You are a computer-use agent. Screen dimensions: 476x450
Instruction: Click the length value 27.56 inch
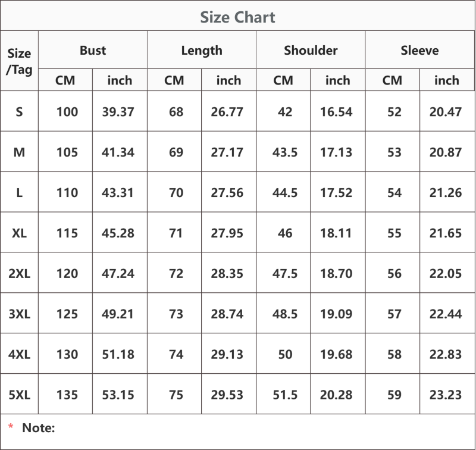227,192
